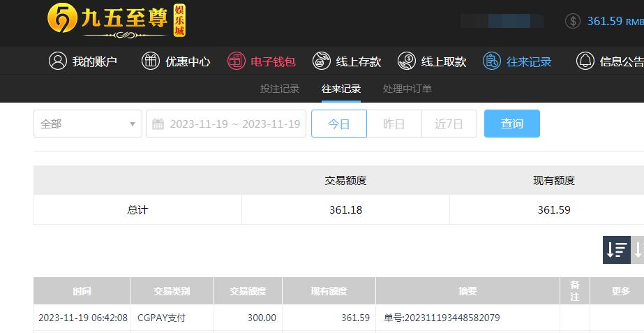Click the 线上取款 withdrawal icon
The width and height of the screenshot is (644, 333).
407,61
